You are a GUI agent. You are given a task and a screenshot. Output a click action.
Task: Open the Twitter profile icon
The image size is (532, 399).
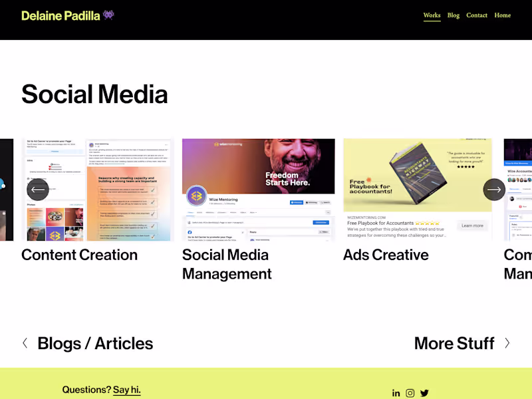point(424,393)
